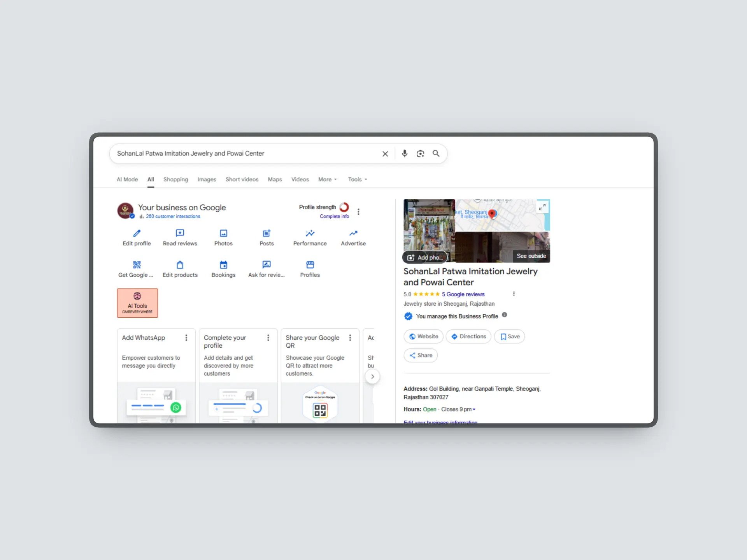This screenshot has width=747, height=560.
Task: Search by image with lens icon
Action: [x=420, y=154]
